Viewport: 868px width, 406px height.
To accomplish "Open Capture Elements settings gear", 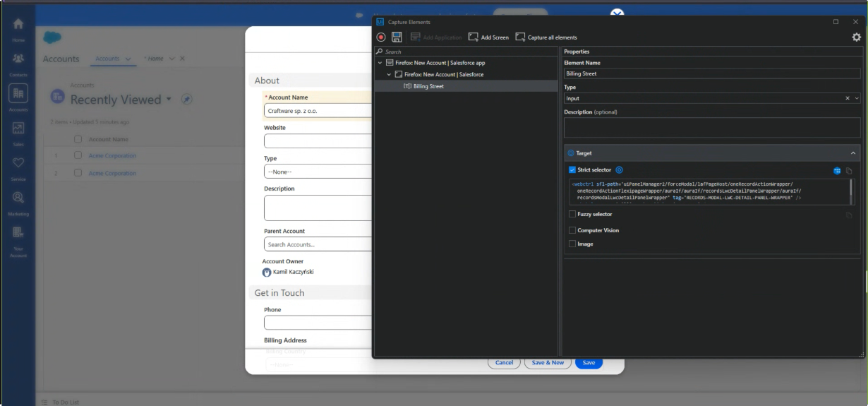I will click(856, 37).
